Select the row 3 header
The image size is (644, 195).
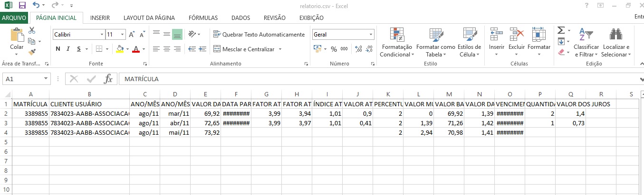[6, 123]
